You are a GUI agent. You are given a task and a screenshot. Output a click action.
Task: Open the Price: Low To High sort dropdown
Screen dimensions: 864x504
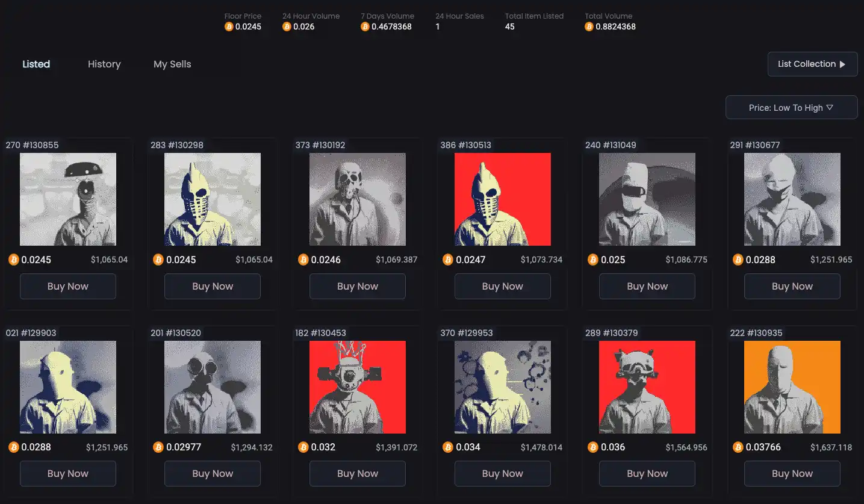pyautogui.click(x=791, y=107)
